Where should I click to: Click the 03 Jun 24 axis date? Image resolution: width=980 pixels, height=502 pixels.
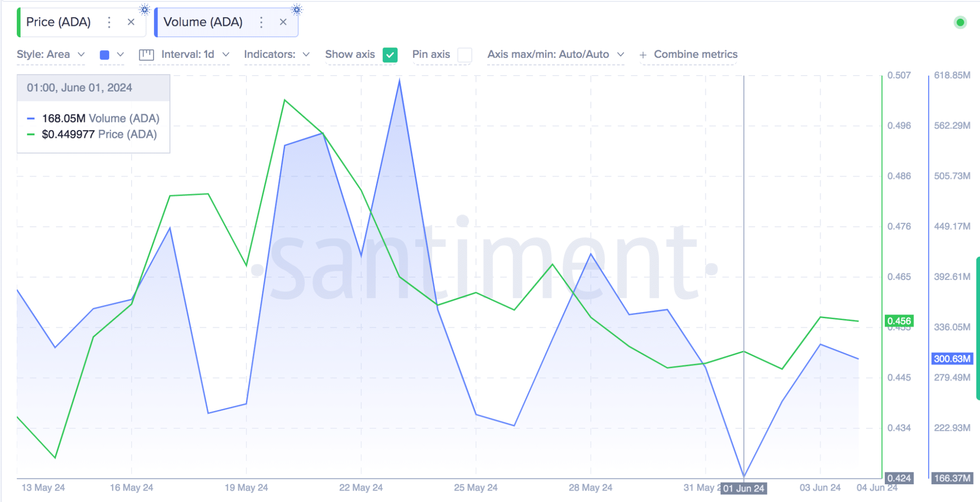coord(820,488)
